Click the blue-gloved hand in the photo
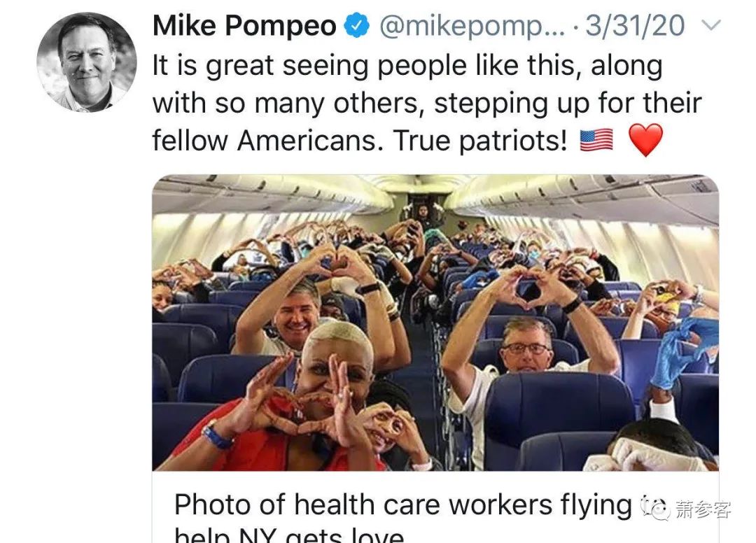 click(x=682, y=351)
